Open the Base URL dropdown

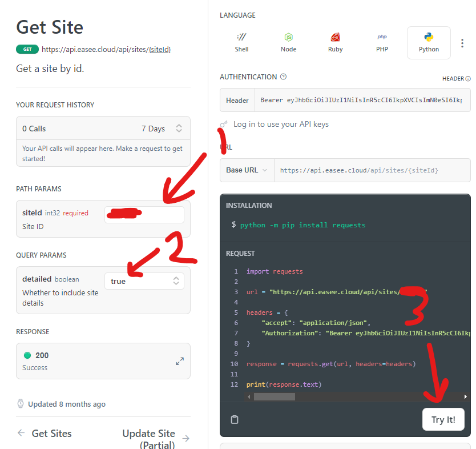pos(247,170)
